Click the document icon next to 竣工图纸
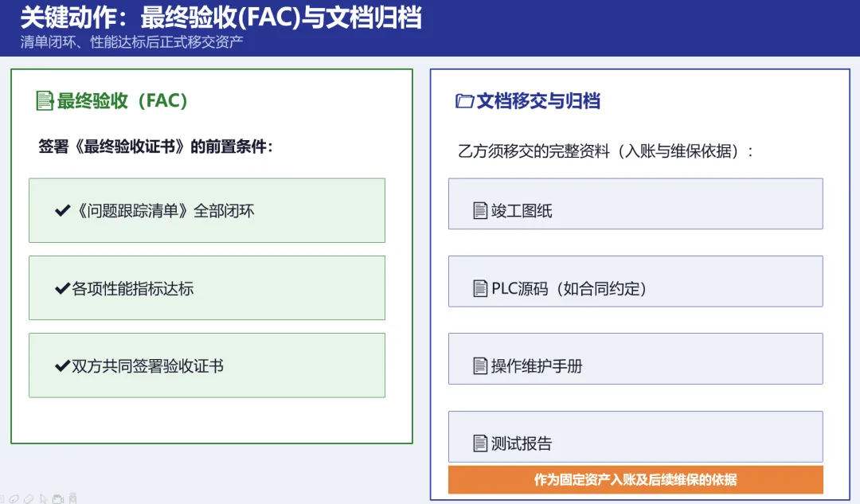Screen dimensions: 860x504 [x=480, y=210]
